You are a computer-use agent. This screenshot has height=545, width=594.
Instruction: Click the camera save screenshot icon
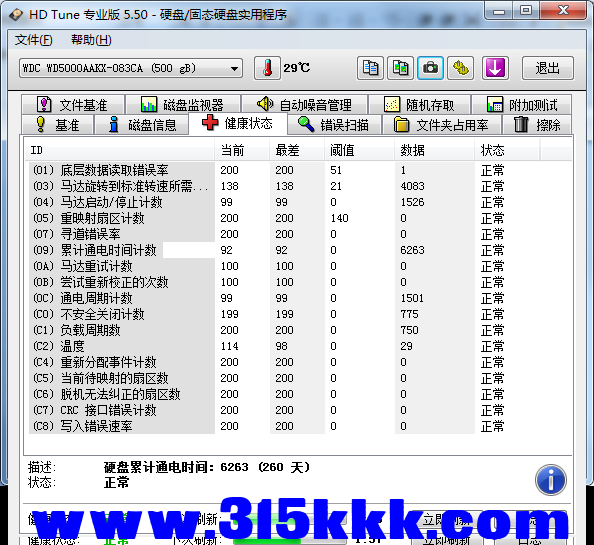(x=430, y=68)
